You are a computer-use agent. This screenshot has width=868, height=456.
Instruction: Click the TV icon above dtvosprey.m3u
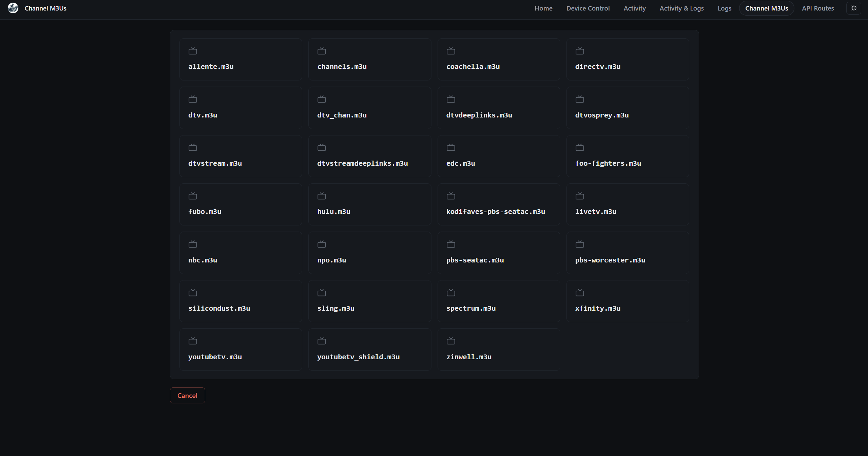580,99
